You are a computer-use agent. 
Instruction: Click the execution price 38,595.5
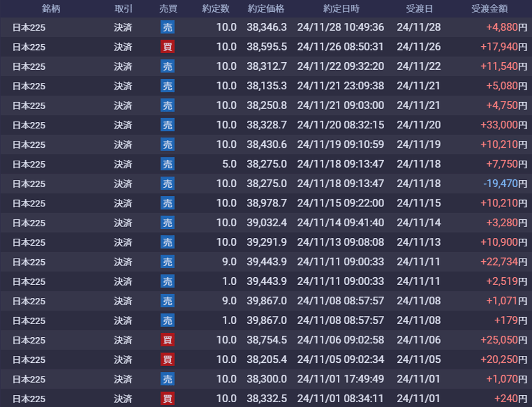267,47
